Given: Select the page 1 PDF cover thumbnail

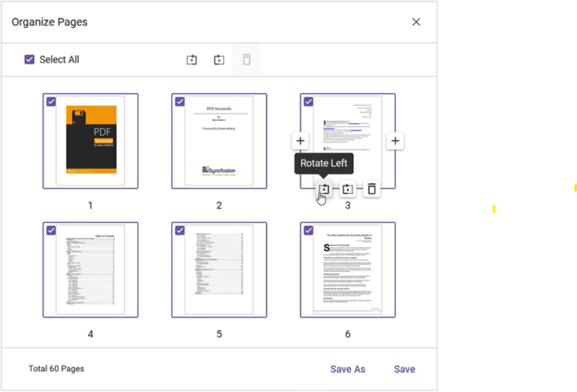Looking at the screenshot, I should pos(90,141).
